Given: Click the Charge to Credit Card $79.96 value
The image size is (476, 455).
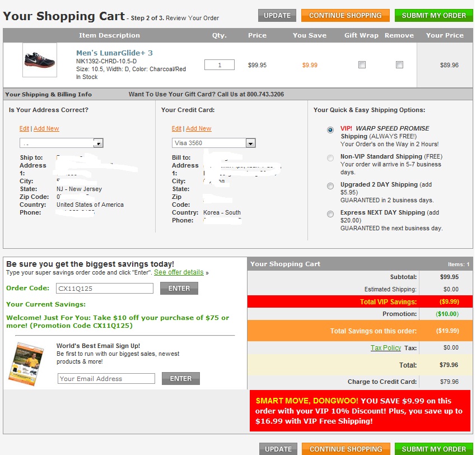Looking at the screenshot, I should [x=449, y=382].
